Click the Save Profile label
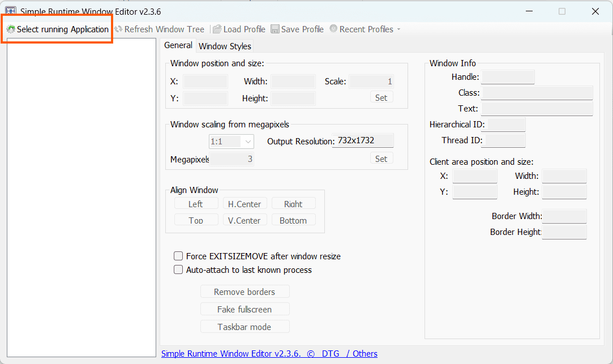Image resolution: width=613 pixels, height=364 pixels. coord(302,29)
